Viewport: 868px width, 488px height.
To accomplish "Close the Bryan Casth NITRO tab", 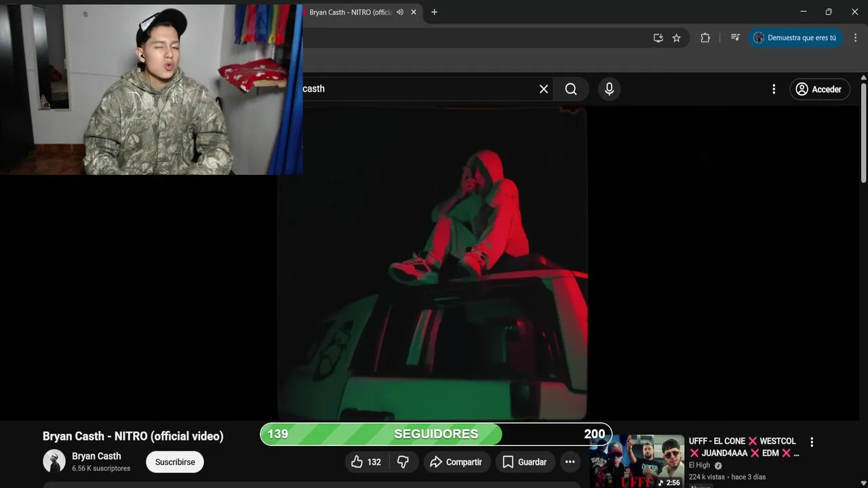I will coord(414,12).
